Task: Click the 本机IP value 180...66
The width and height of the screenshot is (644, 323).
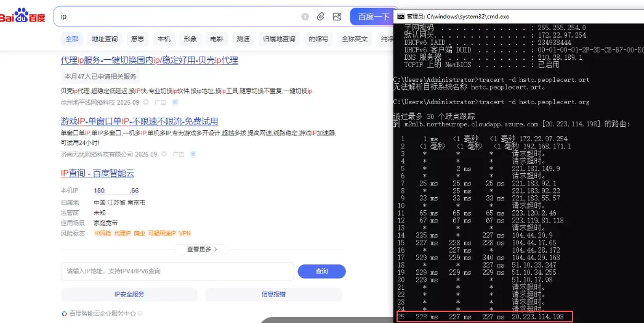Action: click(116, 190)
